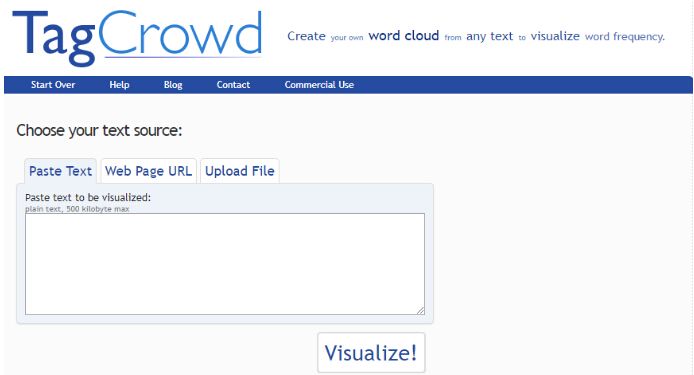Switch to the Paste Text tab
Image resolution: width=694 pixels, height=375 pixels.
pos(60,171)
